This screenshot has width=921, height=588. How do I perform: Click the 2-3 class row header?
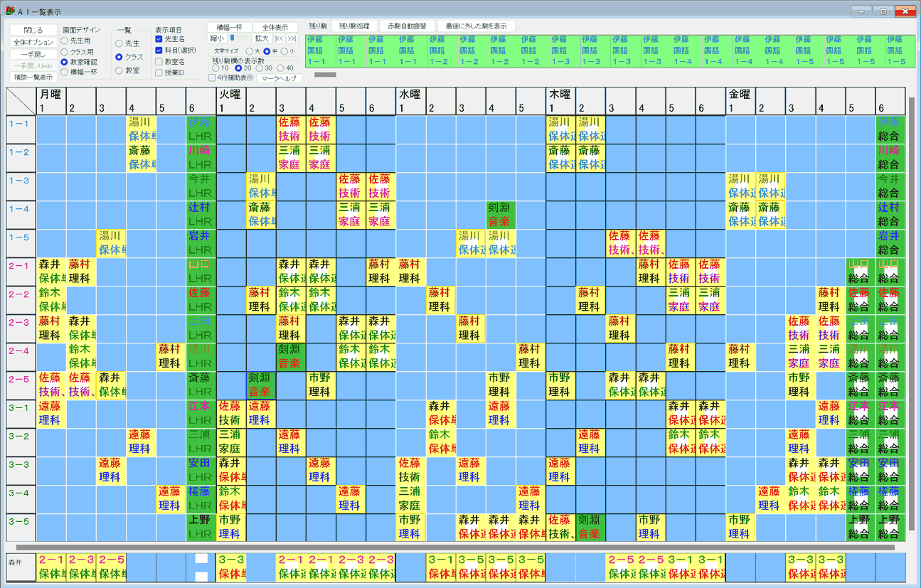[x=21, y=328]
